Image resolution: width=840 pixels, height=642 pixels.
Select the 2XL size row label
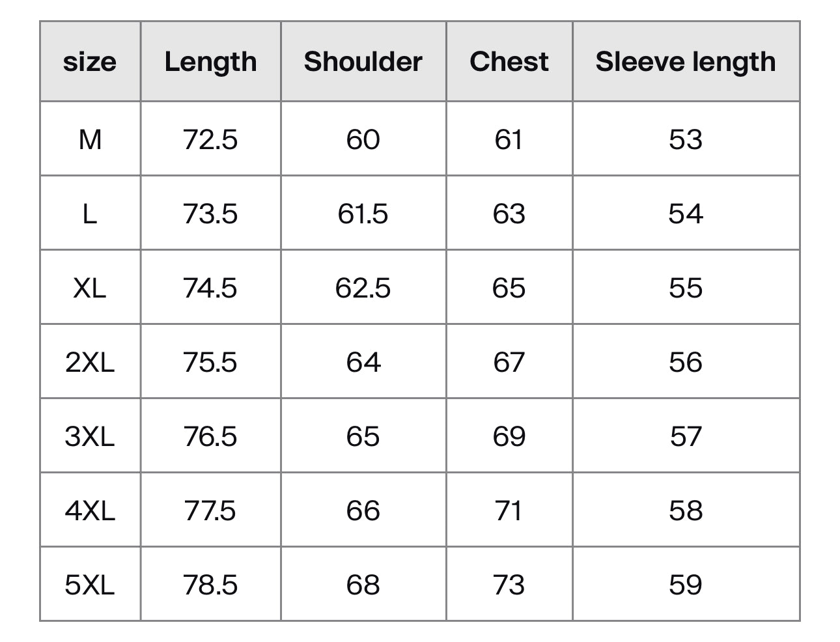click(x=90, y=362)
